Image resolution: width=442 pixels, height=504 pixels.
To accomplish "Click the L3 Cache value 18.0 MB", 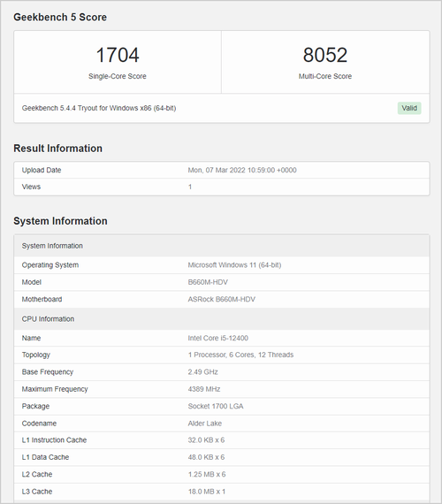I will [206, 492].
